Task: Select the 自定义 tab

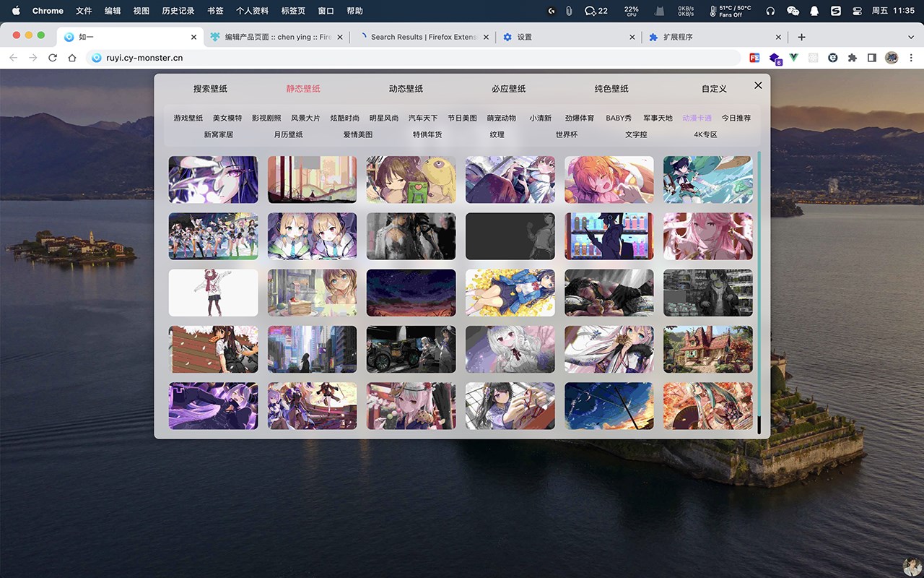Action: [x=714, y=89]
